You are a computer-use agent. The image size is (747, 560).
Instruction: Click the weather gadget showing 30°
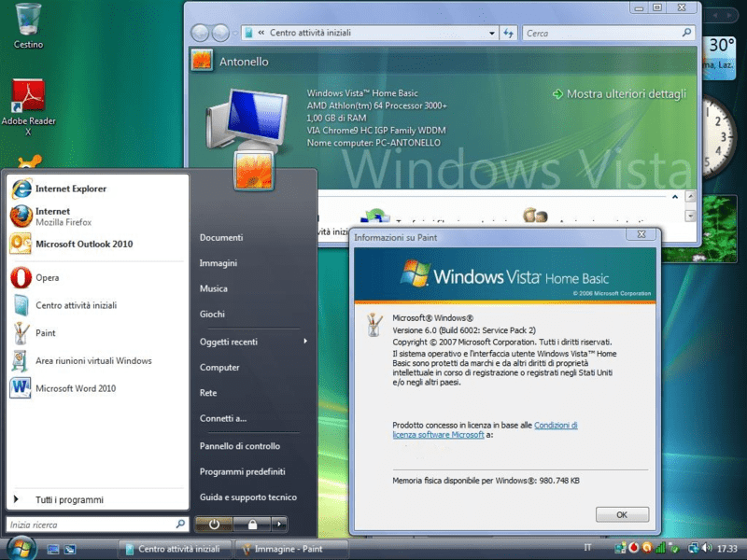coord(719,57)
